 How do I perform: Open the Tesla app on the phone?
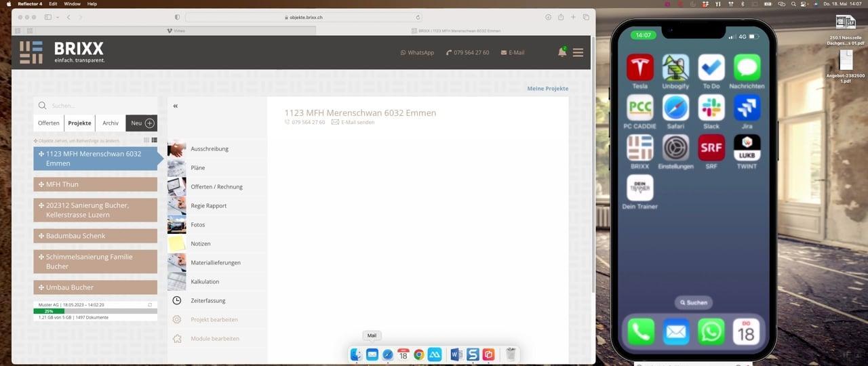point(640,68)
